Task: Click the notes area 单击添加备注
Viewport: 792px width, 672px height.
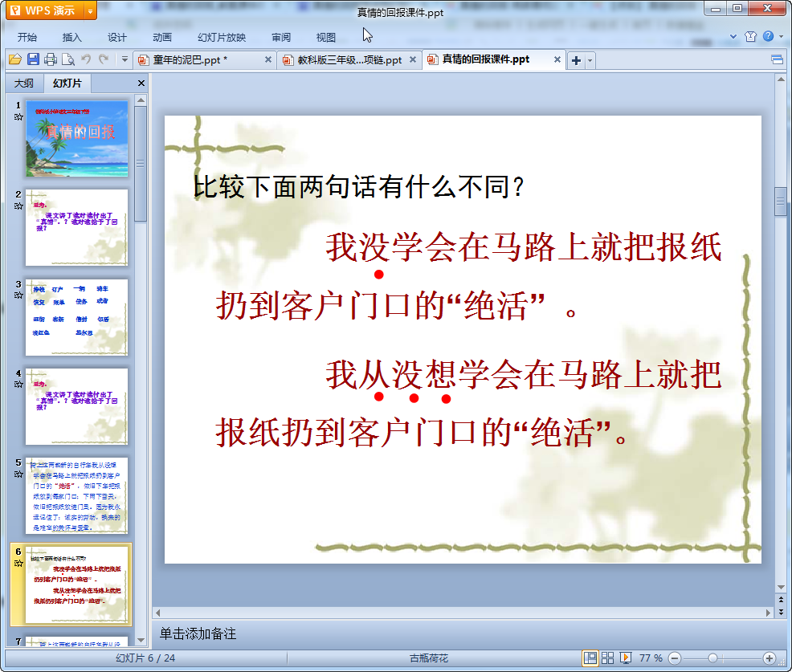Action: 198,633
